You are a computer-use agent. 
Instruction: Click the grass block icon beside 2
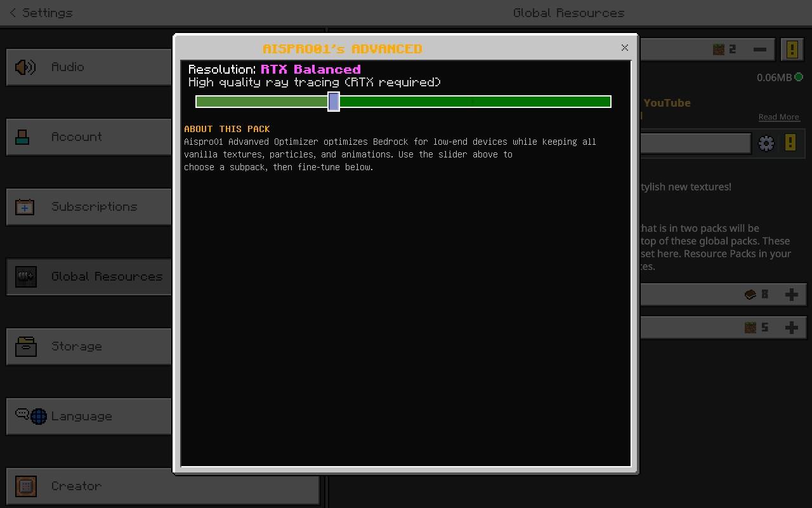coord(719,49)
